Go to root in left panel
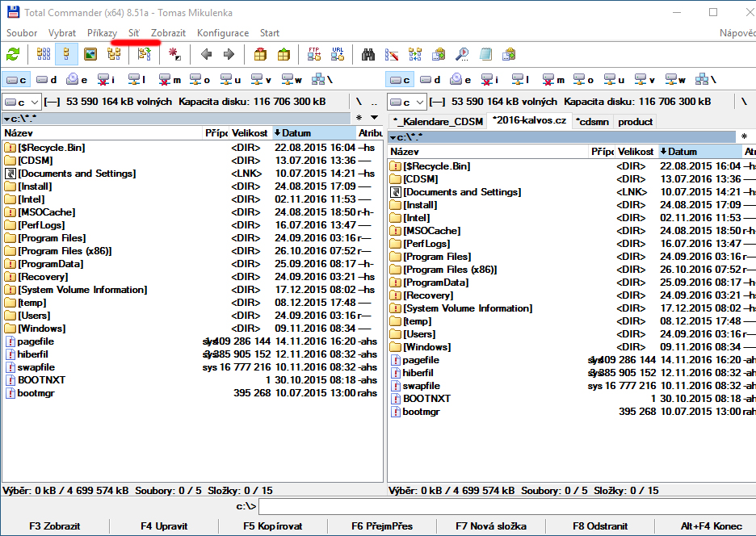This screenshot has width=756, height=536. (359, 102)
